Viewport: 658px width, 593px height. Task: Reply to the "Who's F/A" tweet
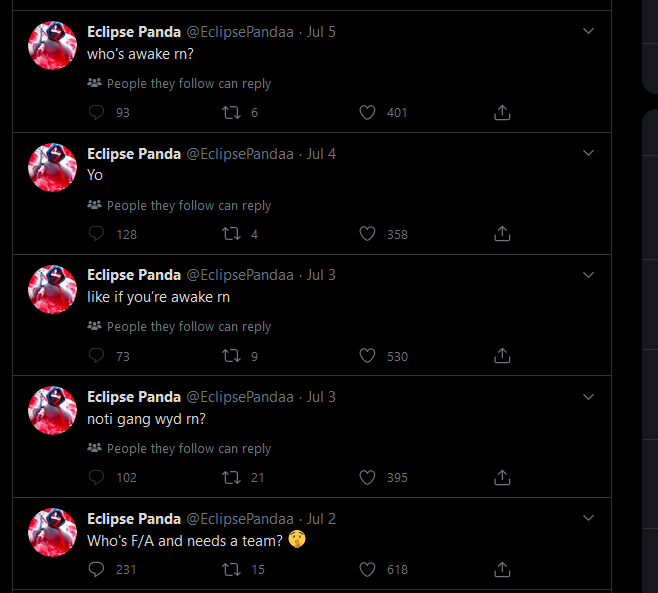(96, 569)
